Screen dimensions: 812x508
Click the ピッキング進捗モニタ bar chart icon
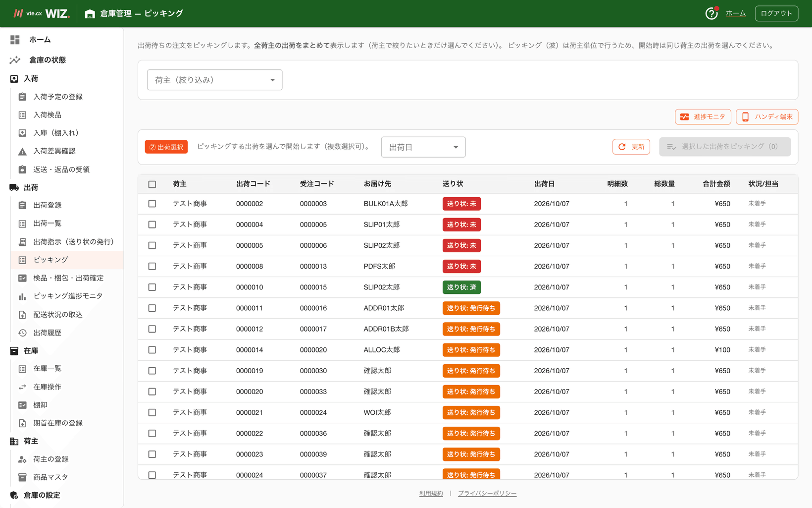22,296
